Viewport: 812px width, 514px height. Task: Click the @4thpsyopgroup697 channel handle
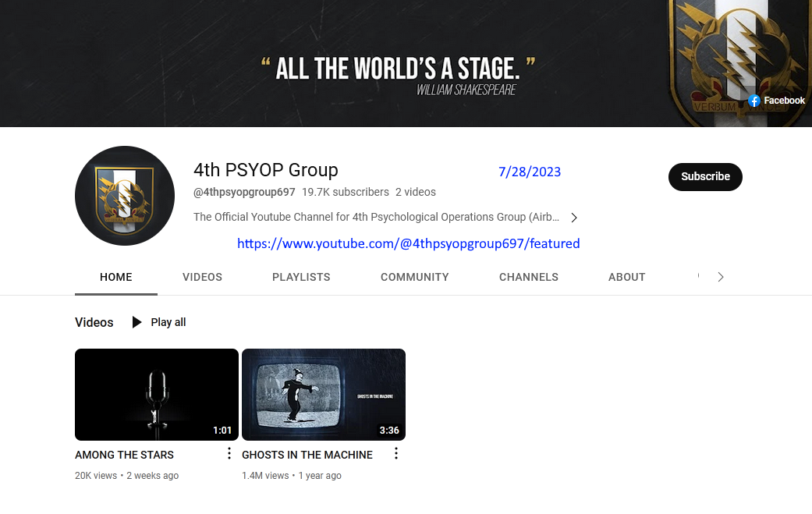click(244, 192)
